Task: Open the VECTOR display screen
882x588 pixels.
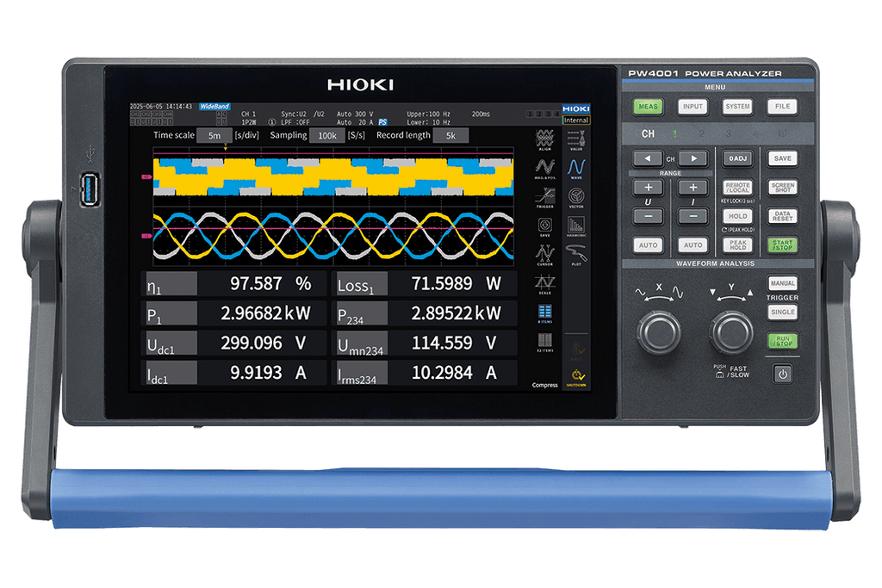Action: (x=576, y=198)
